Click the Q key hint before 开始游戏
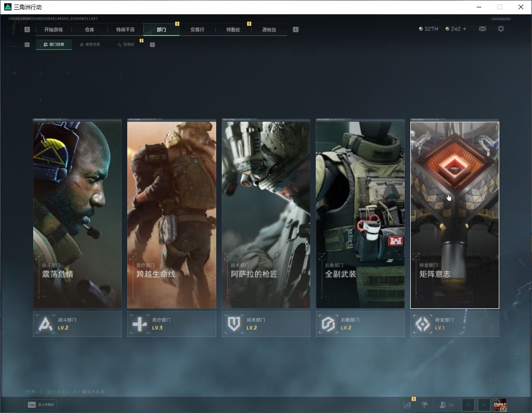The height and width of the screenshot is (413, 532). (x=27, y=29)
